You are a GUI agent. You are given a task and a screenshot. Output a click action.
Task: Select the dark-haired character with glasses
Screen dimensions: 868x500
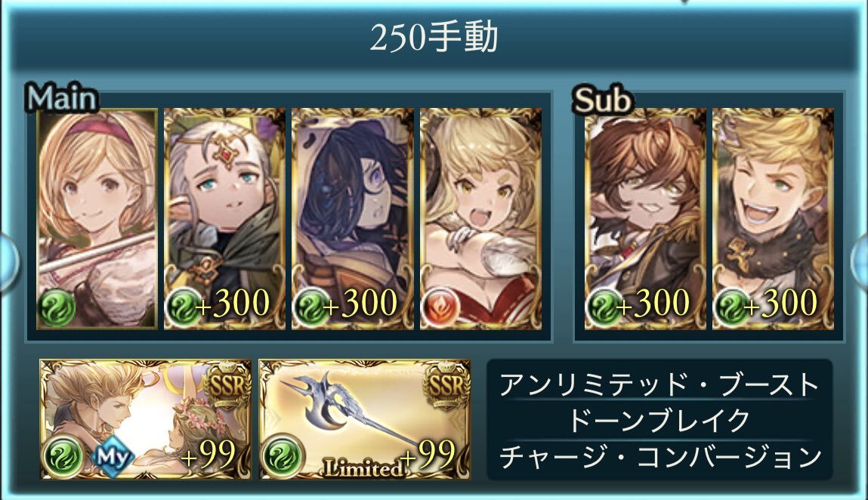pos(353,219)
